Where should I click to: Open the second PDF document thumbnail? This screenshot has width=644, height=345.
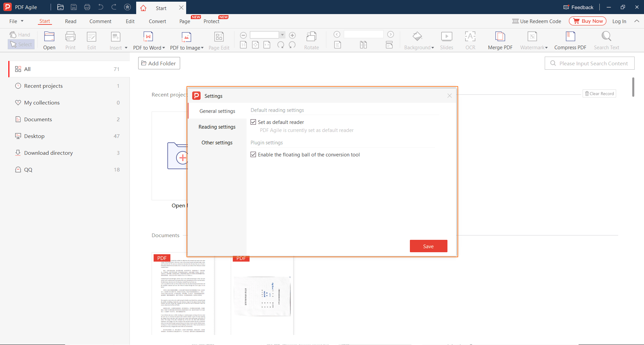click(x=262, y=296)
